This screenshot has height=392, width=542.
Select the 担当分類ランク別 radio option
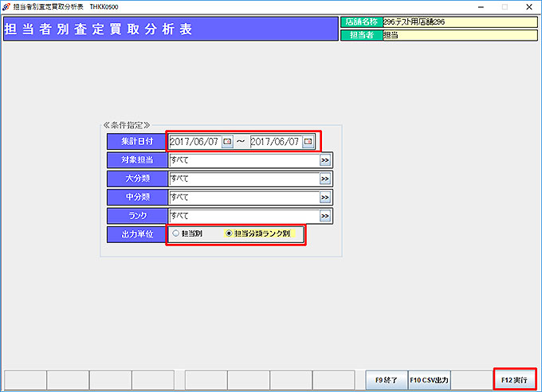point(258,233)
